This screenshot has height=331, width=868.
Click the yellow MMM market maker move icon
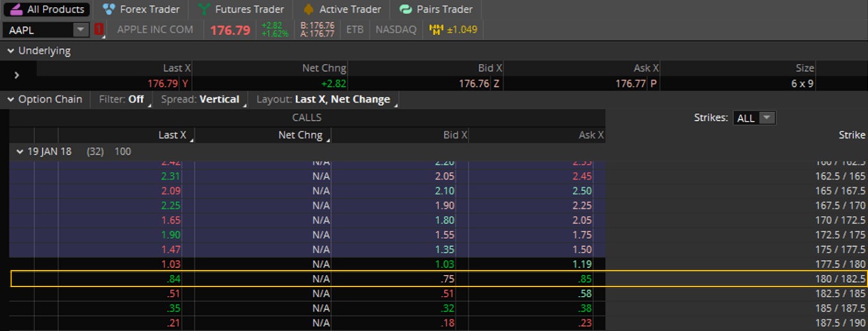(437, 29)
